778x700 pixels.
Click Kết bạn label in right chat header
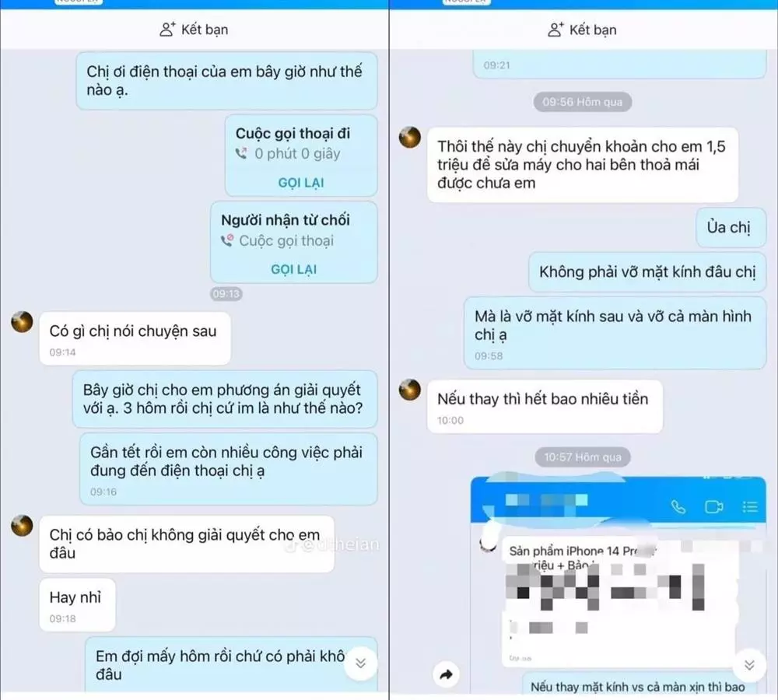coord(593,30)
